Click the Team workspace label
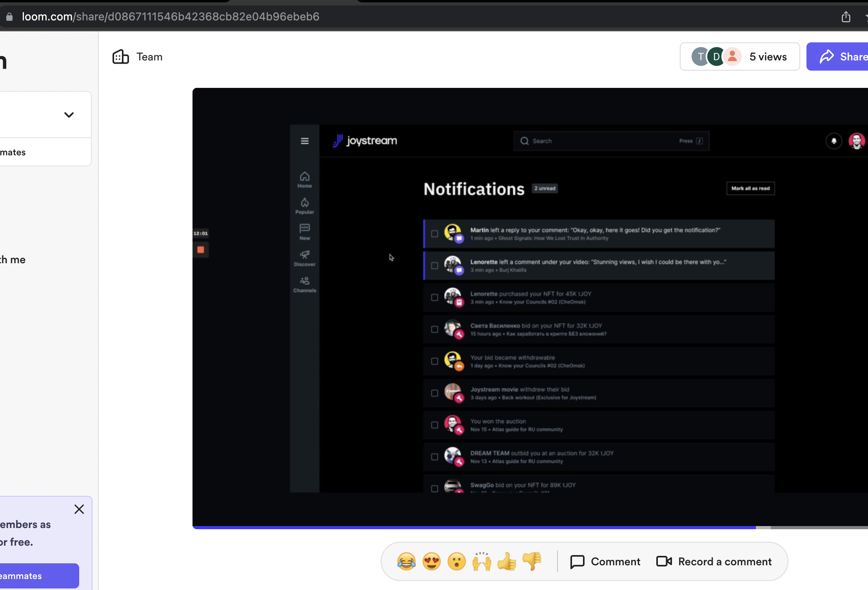 pos(149,56)
